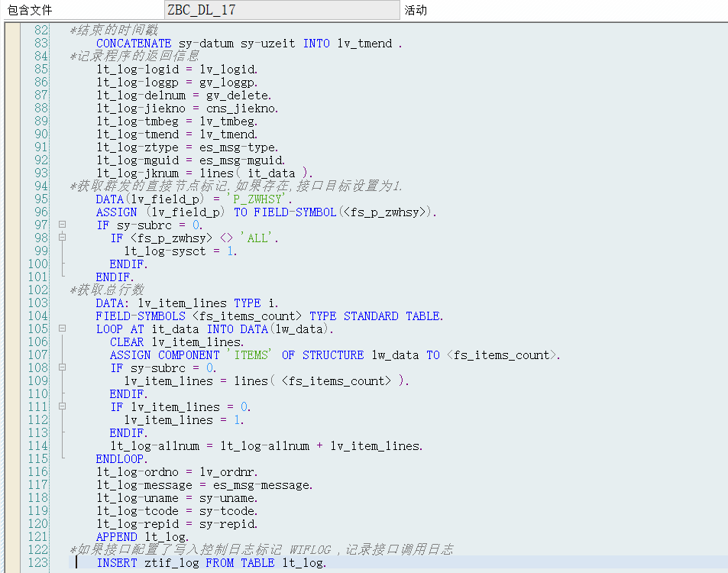Screen dimensions: 728x573
Task: Place cursor on 'lt_log-logid = lv_logid.'
Action: pyautogui.click(x=177, y=70)
